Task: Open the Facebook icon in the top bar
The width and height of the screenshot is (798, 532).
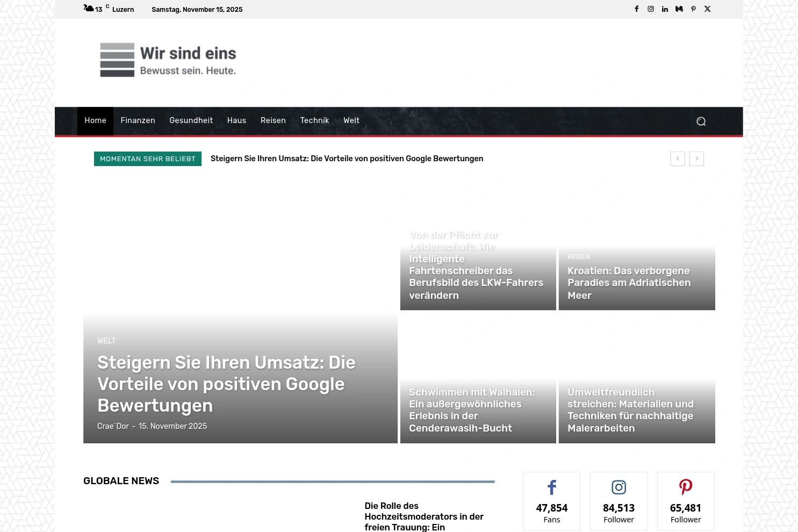Action: pyautogui.click(x=636, y=9)
